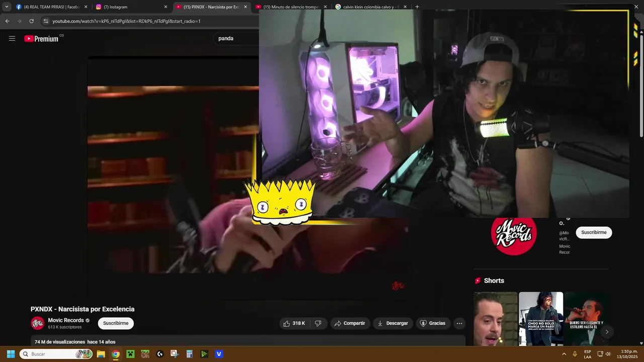Close the Minuto de silencio tab

[325, 7]
